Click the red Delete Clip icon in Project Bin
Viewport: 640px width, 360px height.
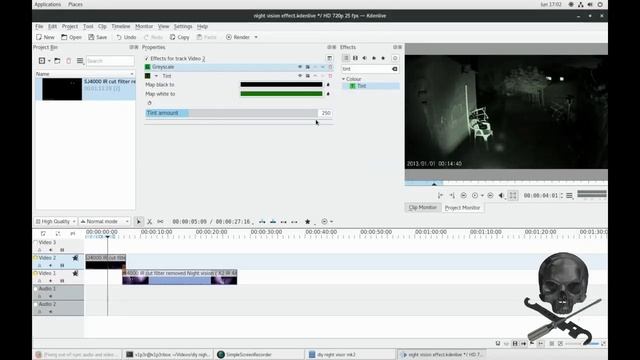69,61
